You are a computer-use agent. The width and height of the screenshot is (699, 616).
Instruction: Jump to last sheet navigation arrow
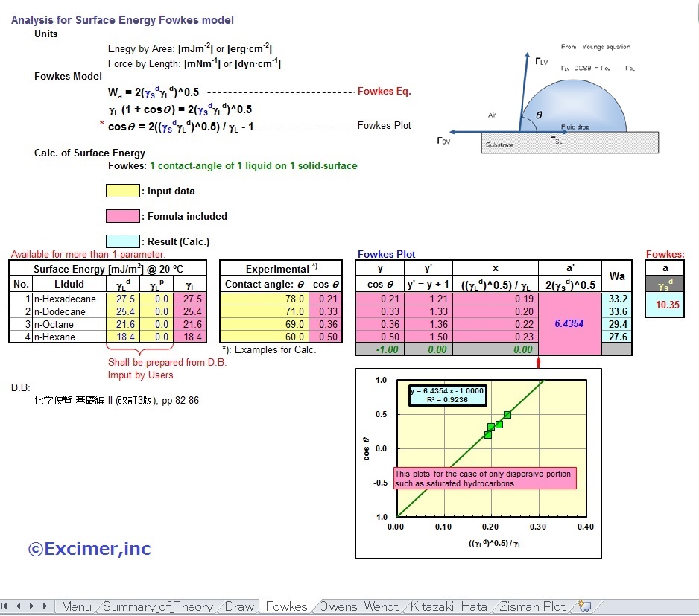point(45,606)
